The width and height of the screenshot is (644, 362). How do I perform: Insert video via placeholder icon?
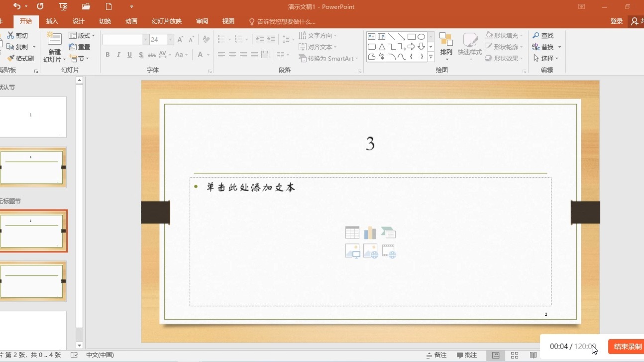[389, 251]
